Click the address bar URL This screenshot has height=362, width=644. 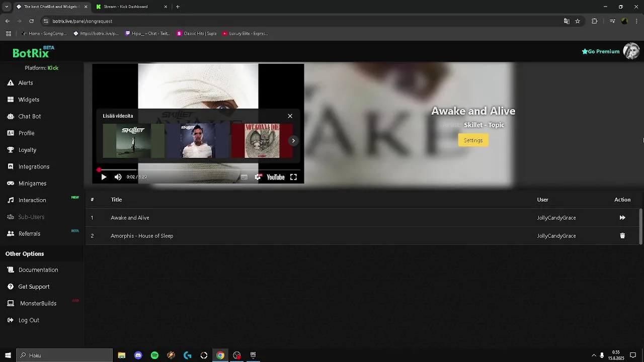pyautogui.click(x=82, y=21)
